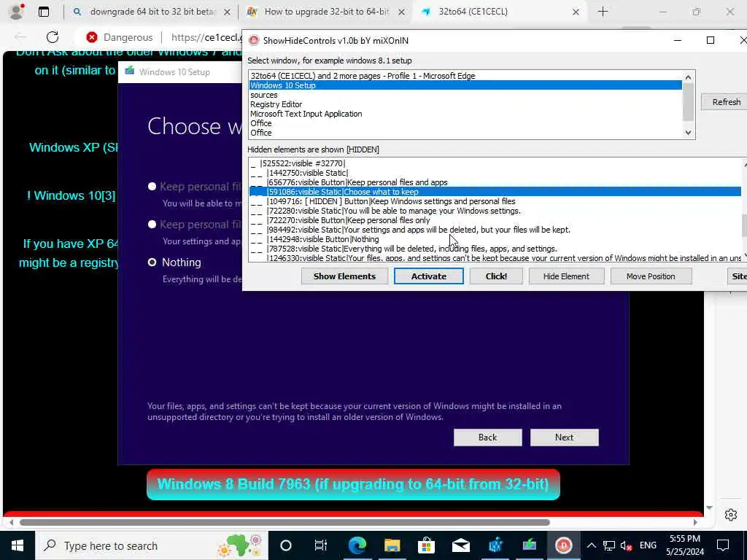Click the taskbar search box
Screen dimensions: 747x560
[x=152, y=545]
